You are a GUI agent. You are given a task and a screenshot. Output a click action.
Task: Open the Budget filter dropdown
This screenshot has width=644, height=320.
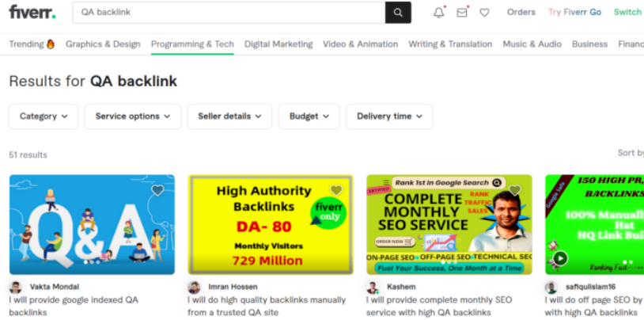[x=309, y=116]
